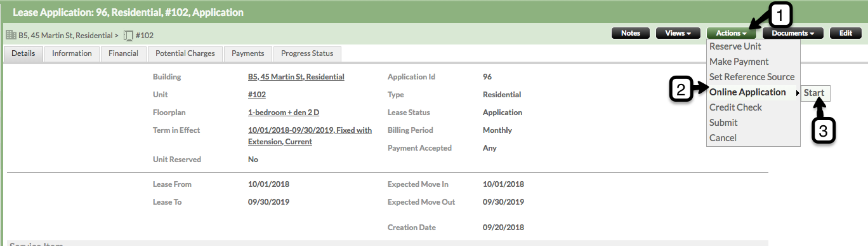
Task: Click the Edit button
Action: pos(846,34)
